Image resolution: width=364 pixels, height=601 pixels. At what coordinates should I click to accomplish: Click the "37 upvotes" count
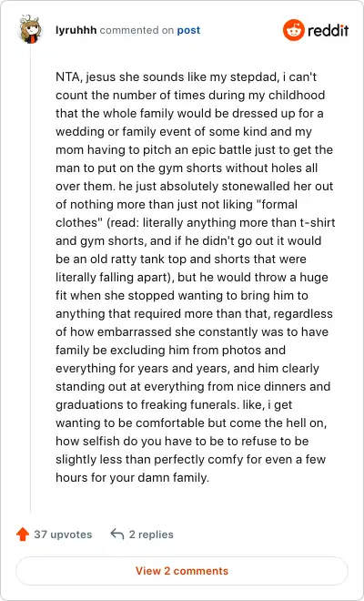[x=63, y=535]
